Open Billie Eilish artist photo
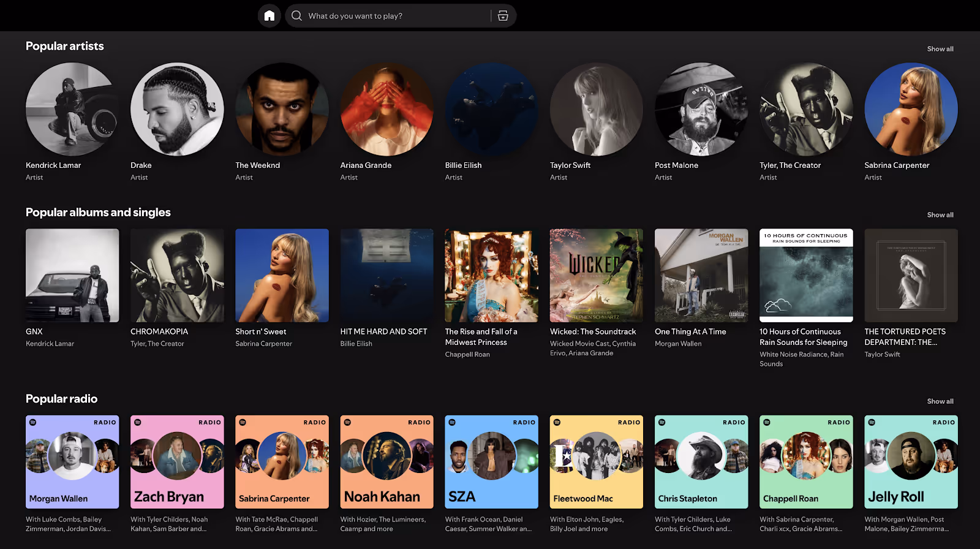 pos(492,109)
